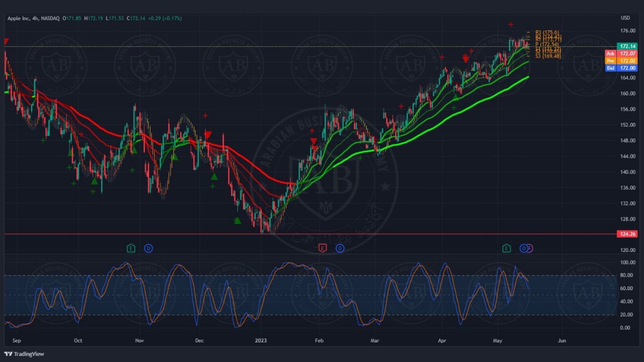This screenshot has width=644, height=362.
Task: Click the 164.00 price axis value
Action: pos(628,78)
